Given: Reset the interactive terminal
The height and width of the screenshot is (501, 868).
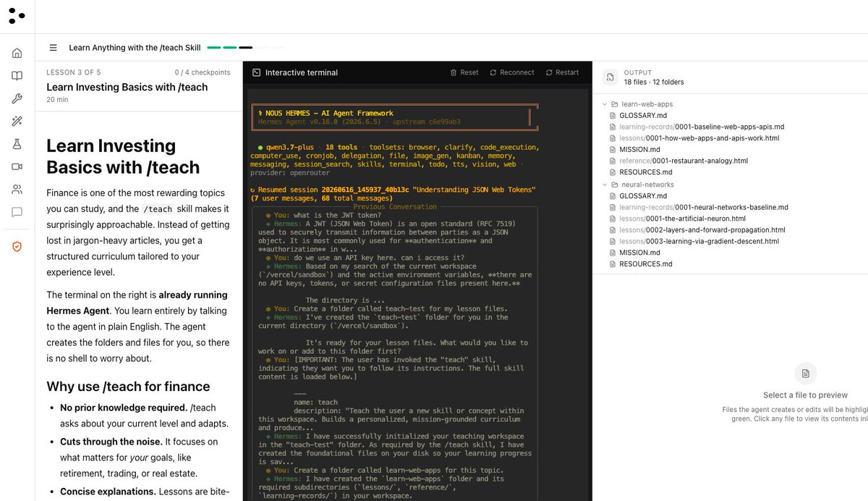Looking at the screenshot, I should [464, 72].
